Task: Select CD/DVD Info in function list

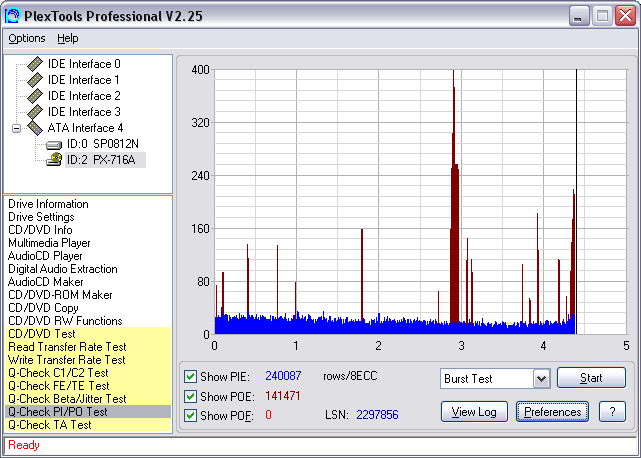Action: coord(40,230)
